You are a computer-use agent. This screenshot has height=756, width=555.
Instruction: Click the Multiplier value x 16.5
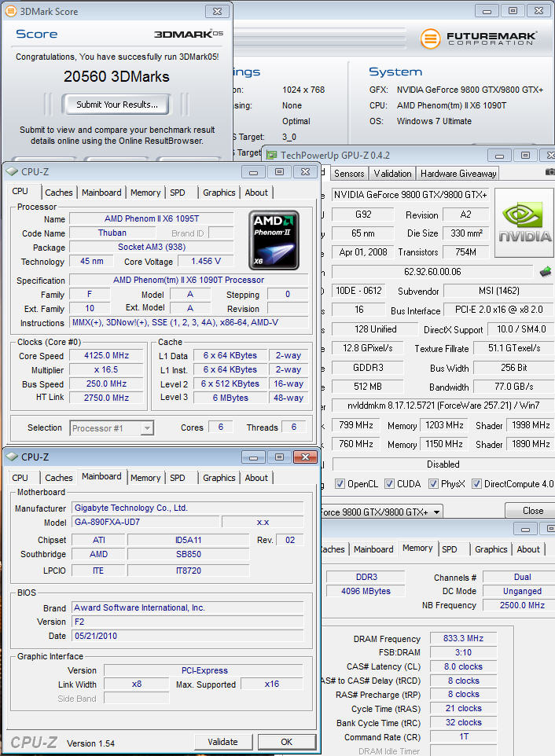click(107, 370)
